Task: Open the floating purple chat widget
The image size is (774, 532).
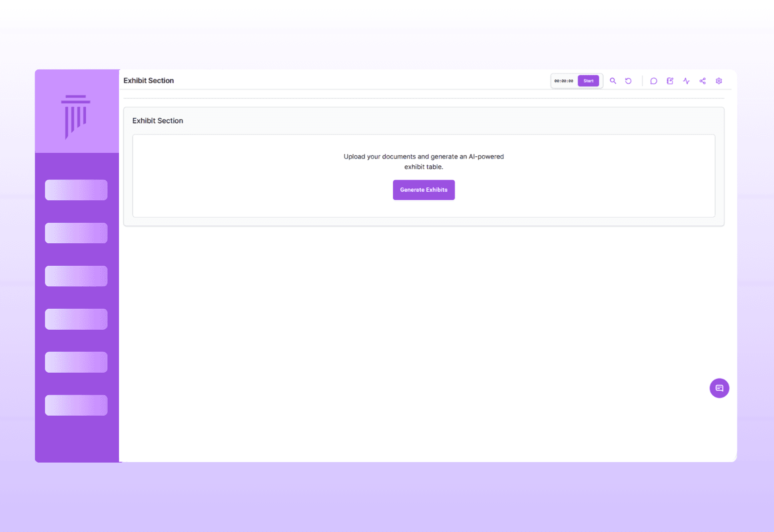Action: tap(719, 388)
